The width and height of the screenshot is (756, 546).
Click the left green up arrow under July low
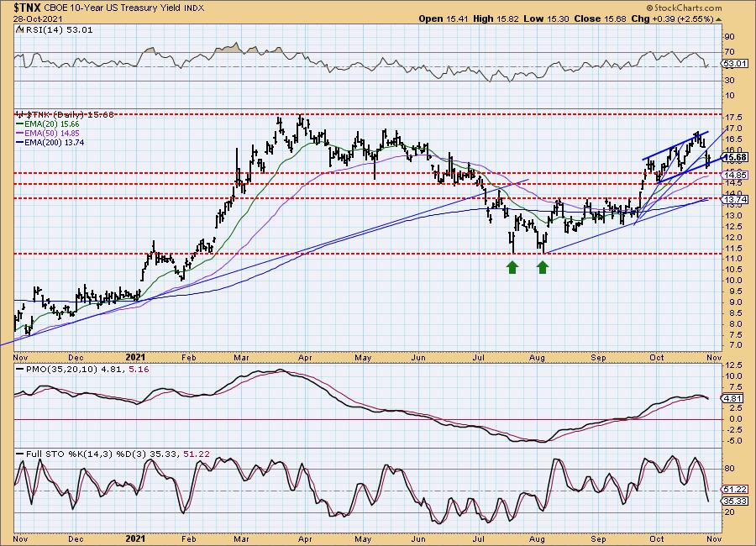(x=512, y=267)
